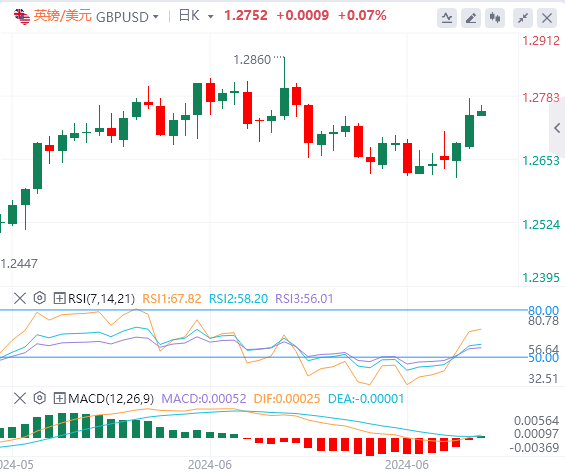Open the indicator line chart icon
Viewport: 565px width, 476px height.
click(447, 18)
